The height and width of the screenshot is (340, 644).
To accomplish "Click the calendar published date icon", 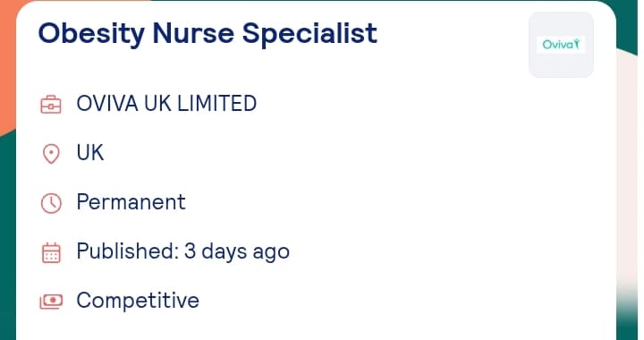I will coord(51,252).
